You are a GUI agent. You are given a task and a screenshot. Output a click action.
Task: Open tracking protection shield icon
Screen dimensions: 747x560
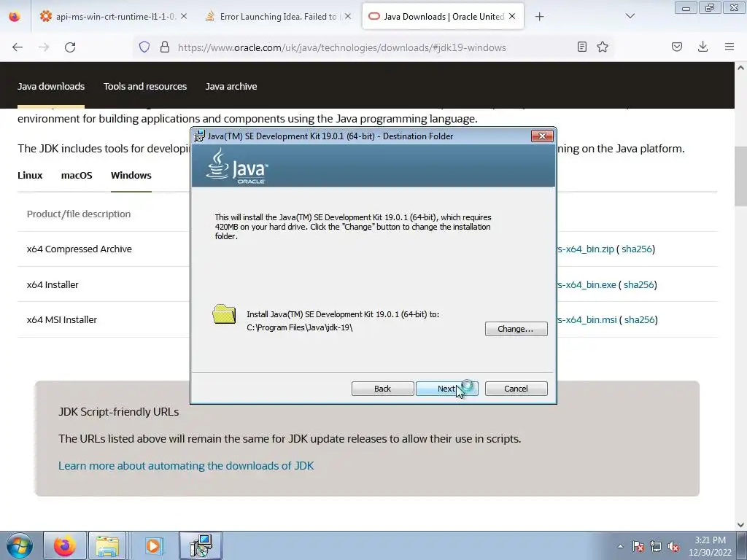tap(144, 47)
